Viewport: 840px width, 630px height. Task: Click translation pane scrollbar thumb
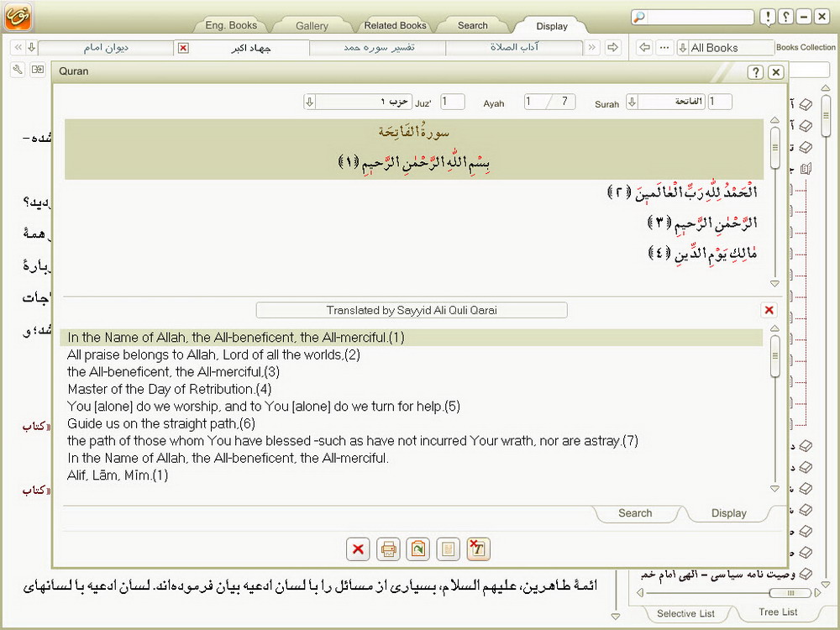(x=774, y=357)
